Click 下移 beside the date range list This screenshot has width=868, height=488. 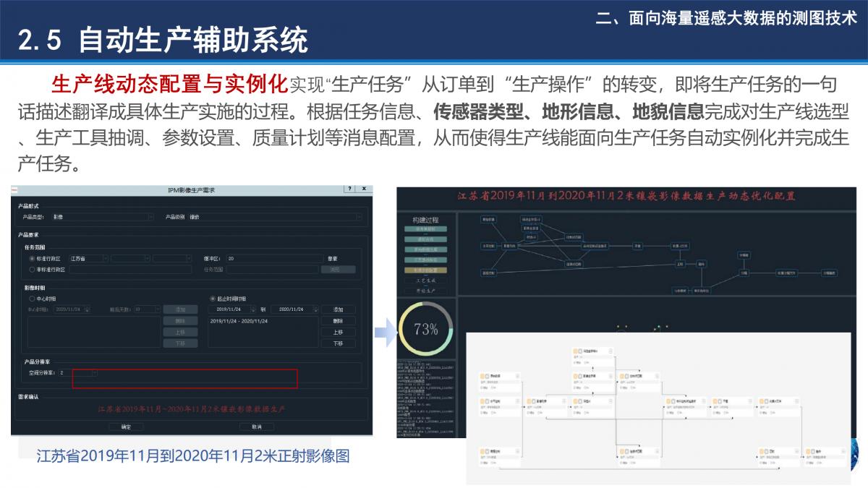point(338,343)
